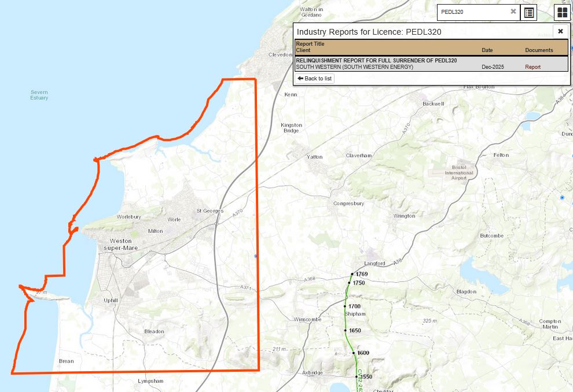This screenshot has width=573, height=392.
Task: Click the Weston-super-Mare map label
Action: click(121, 244)
